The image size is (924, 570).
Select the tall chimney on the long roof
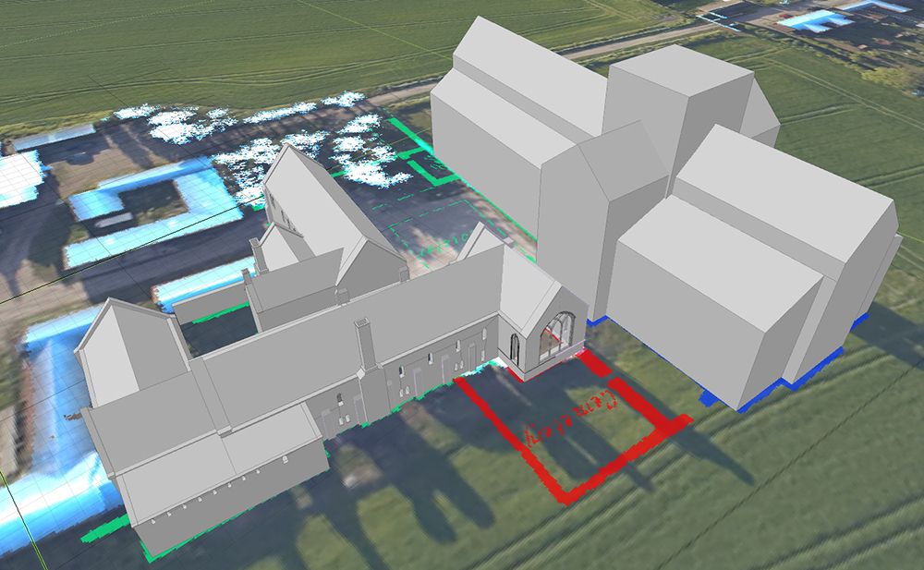[366, 343]
